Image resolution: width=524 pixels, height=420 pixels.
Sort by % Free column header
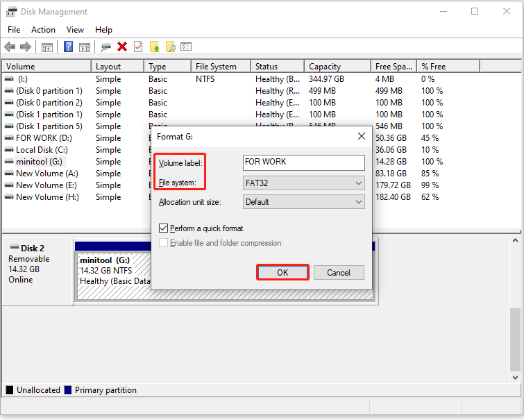click(448, 66)
